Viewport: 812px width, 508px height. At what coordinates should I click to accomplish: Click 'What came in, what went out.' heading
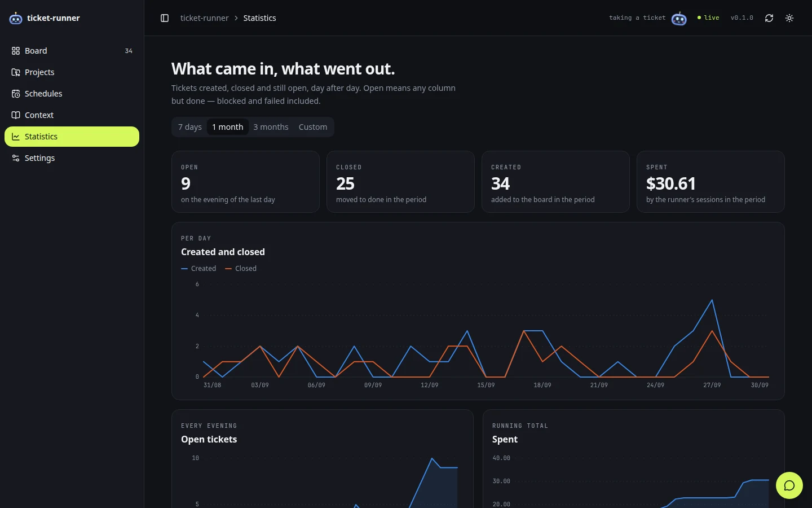pos(283,69)
